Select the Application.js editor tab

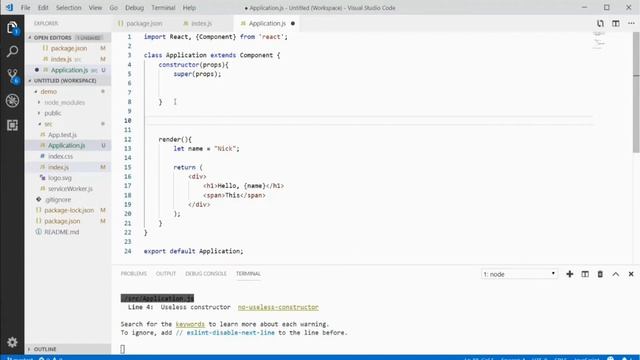[x=267, y=24]
